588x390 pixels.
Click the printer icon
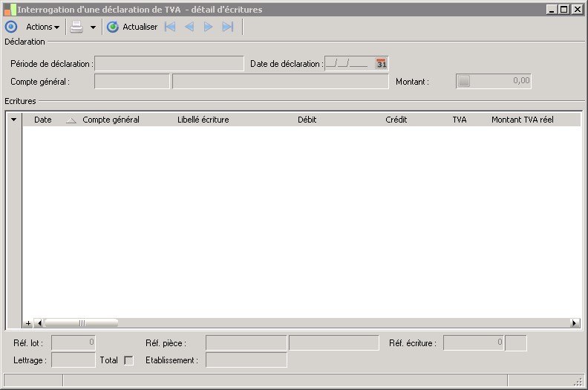pos(76,27)
